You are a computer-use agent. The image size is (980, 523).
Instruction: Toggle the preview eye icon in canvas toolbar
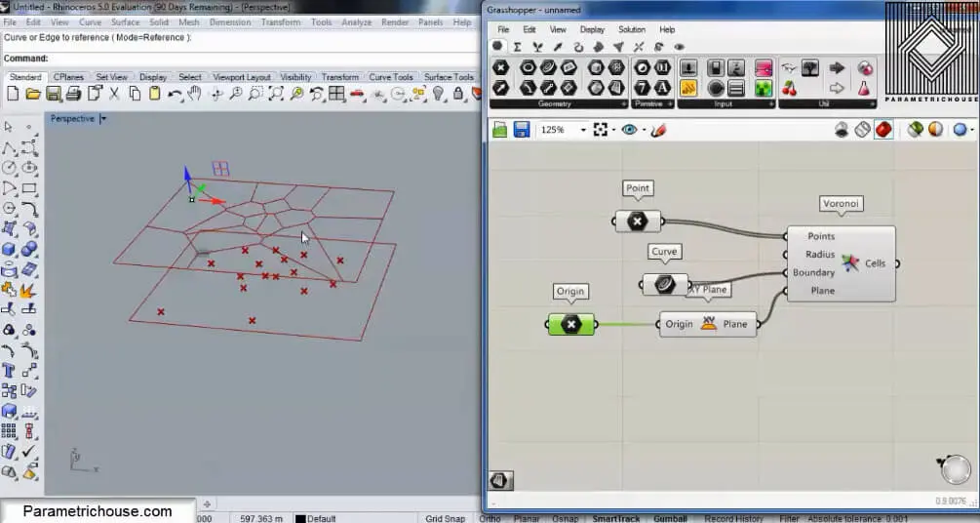point(629,130)
